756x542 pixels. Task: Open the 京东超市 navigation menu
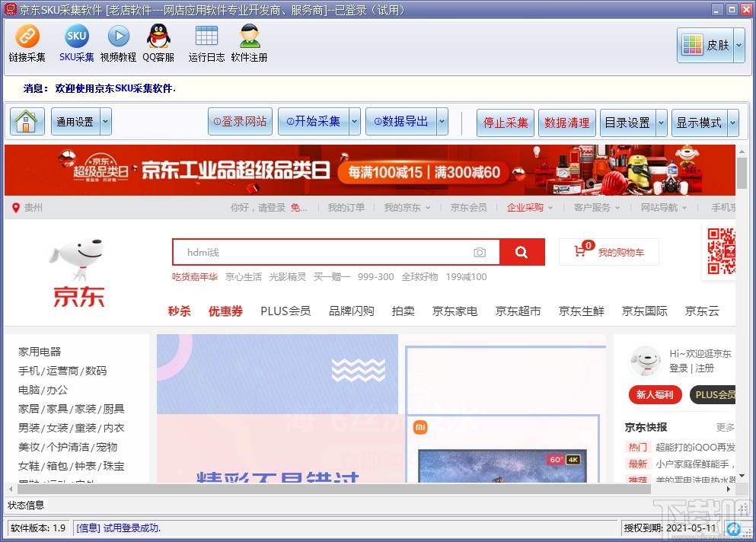pyautogui.click(x=518, y=311)
